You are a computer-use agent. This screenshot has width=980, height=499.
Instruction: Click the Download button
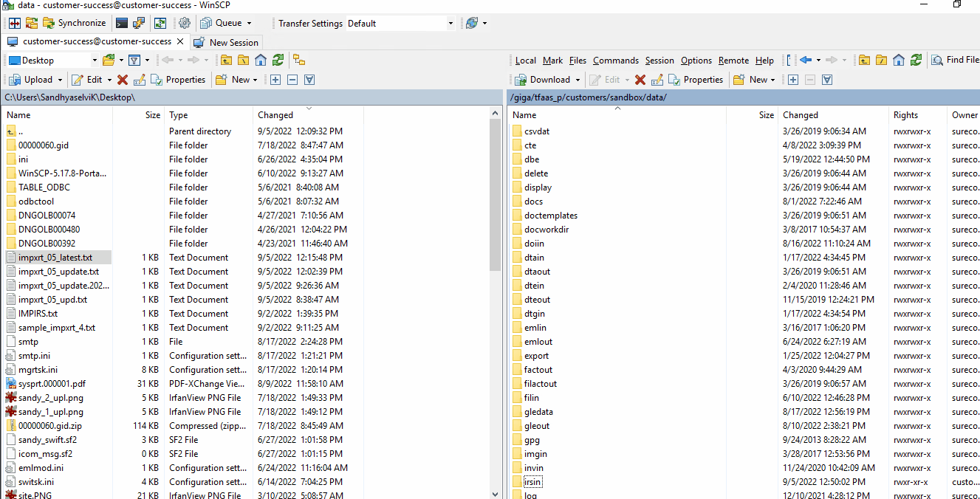point(543,79)
